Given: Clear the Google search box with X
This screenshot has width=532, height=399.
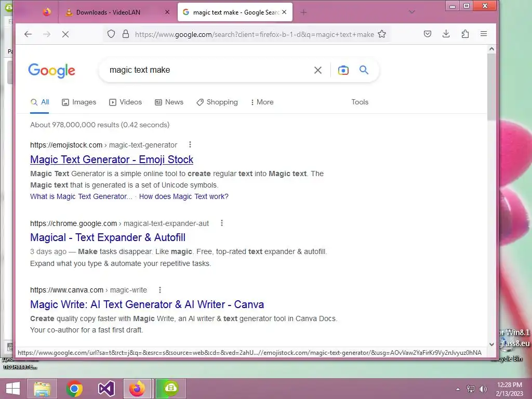Looking at the screenshot, I should [318, 70].
